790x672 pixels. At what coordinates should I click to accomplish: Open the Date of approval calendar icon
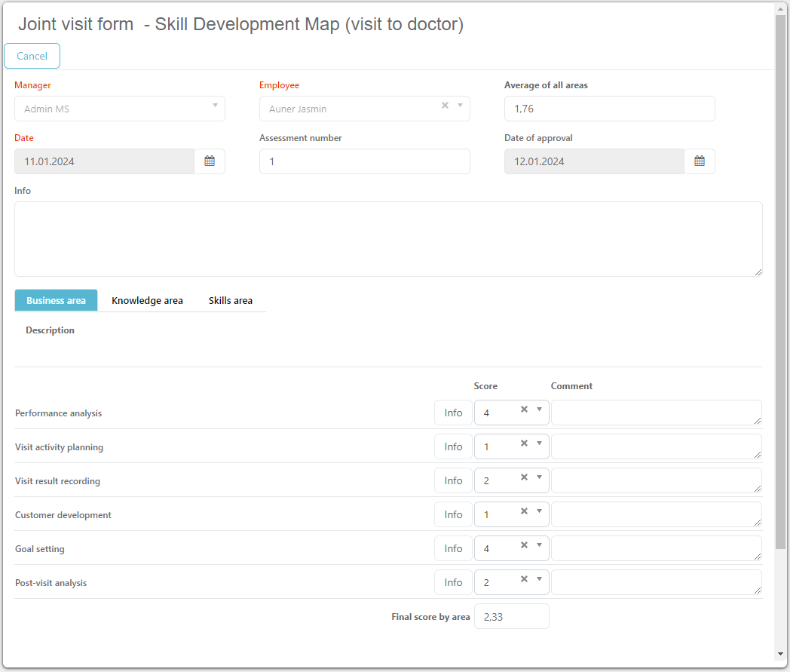tap(700, 161)
